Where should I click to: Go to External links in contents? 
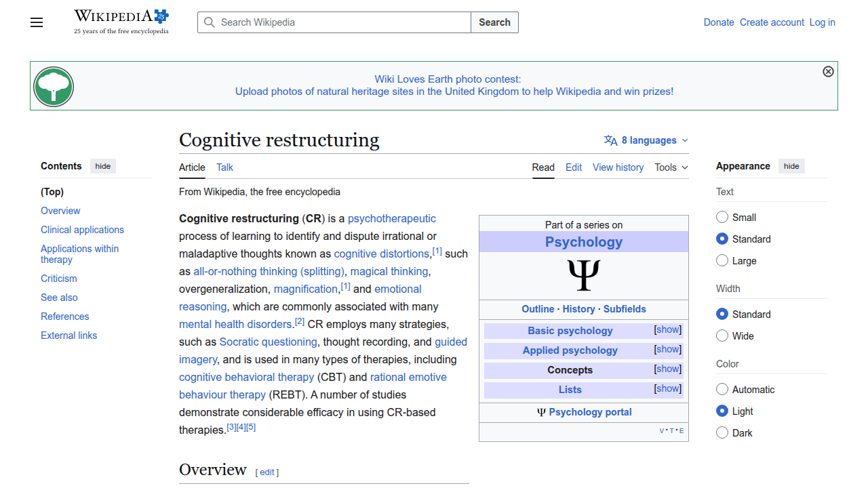(68, 335)
